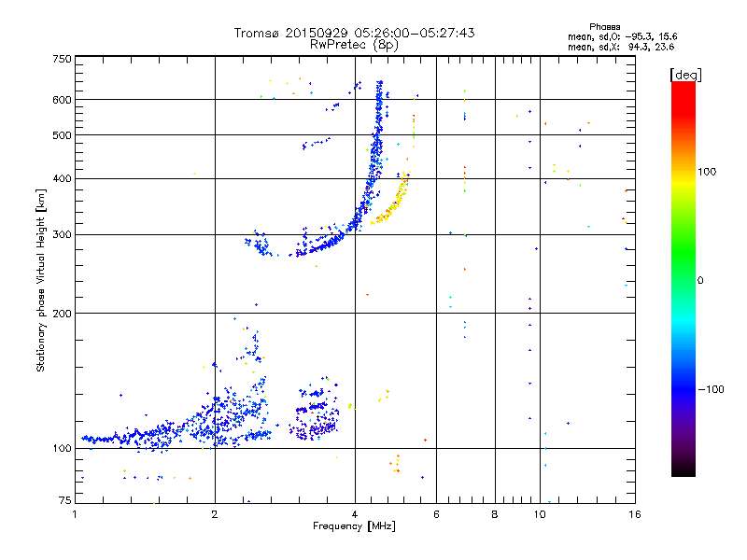Image resolution: width=747 pixels, height=560 pixels.
Task: Click the y-axis label '600'
Action: coord(62,100)
